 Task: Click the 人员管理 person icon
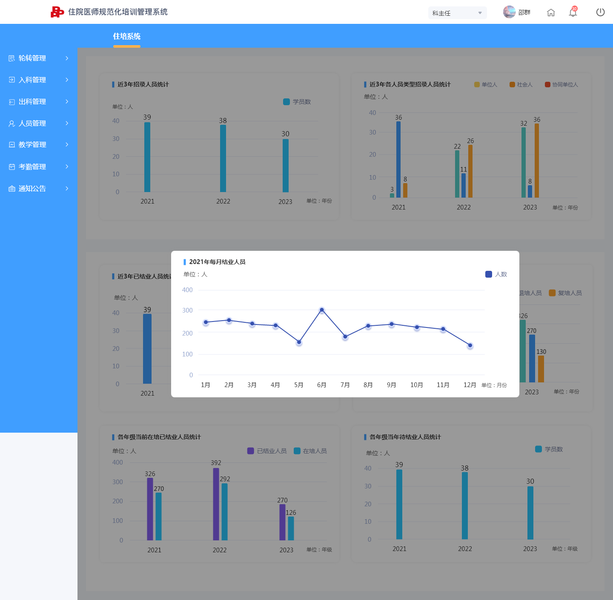click(12, 123)
